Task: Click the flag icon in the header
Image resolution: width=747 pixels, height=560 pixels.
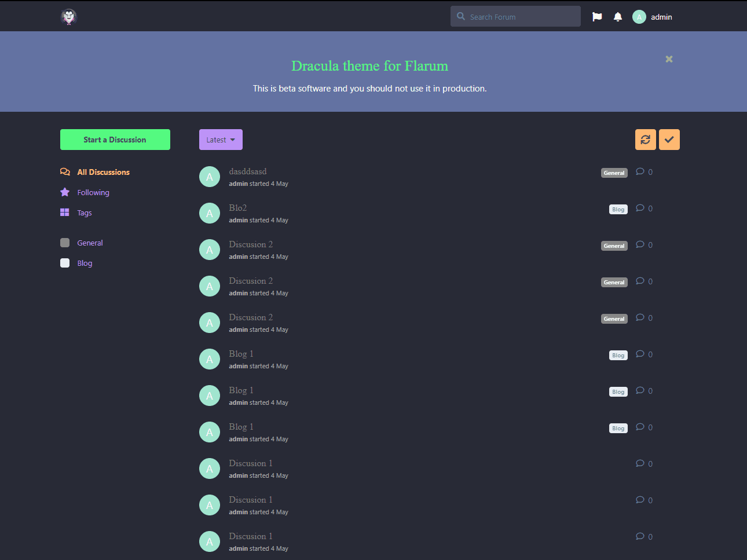Action: pos(596,16)
